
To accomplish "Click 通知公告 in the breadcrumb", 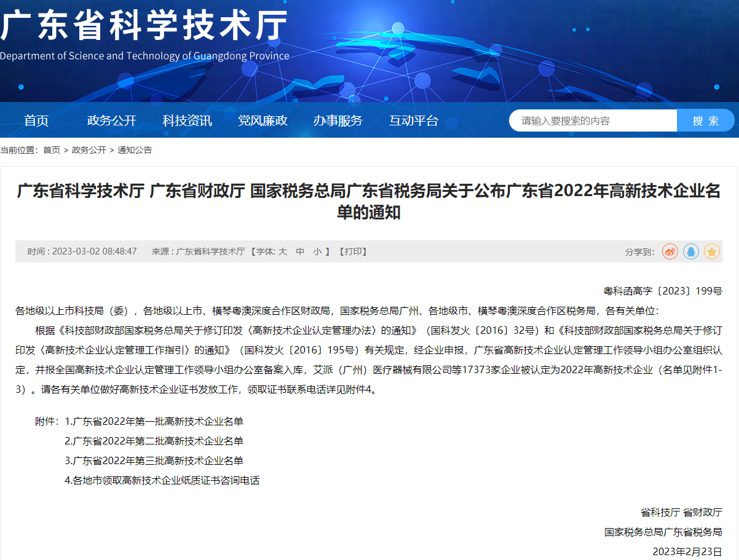I will (135, 150).
